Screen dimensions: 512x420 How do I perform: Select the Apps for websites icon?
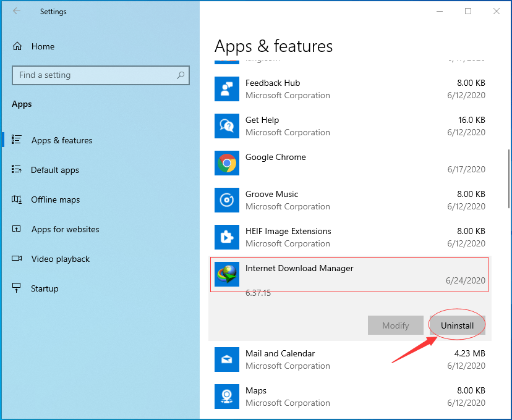pyautogui.click(x=16, y=229)
